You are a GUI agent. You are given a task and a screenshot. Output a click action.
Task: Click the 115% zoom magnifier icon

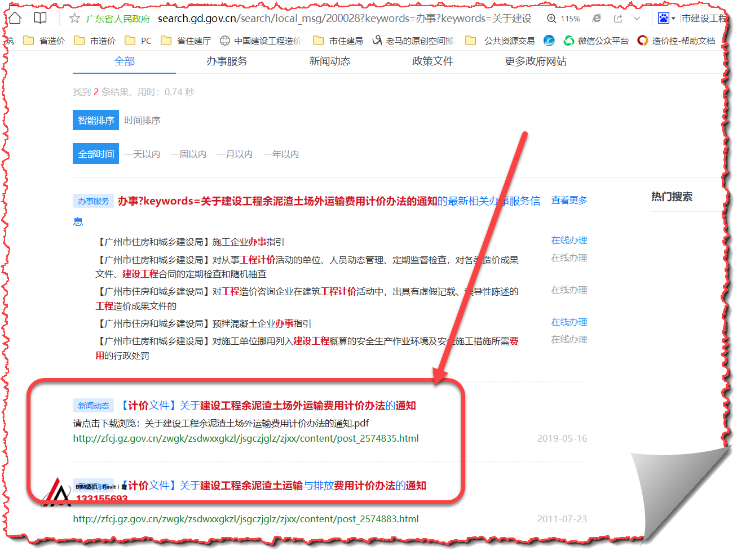[x=551, y=19]
